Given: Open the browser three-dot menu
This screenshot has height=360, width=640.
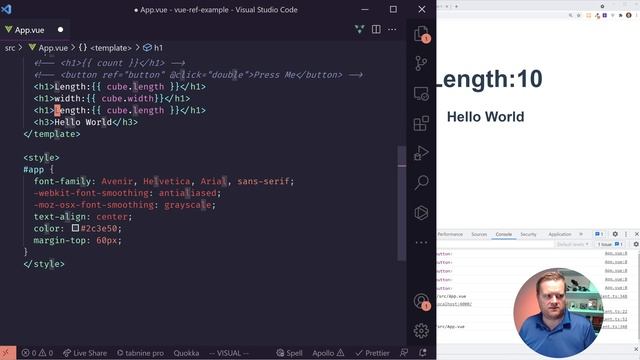Looking at the screenshot, I should (636, 15).
